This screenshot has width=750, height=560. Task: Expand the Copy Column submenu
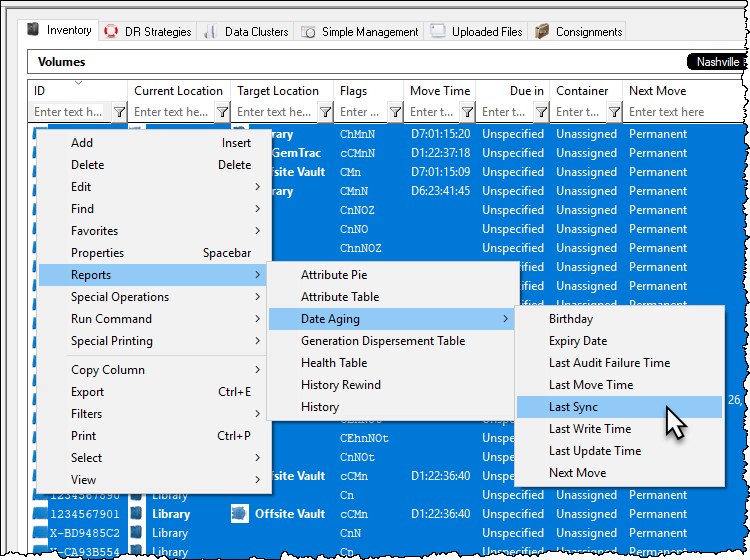[154, 370]
